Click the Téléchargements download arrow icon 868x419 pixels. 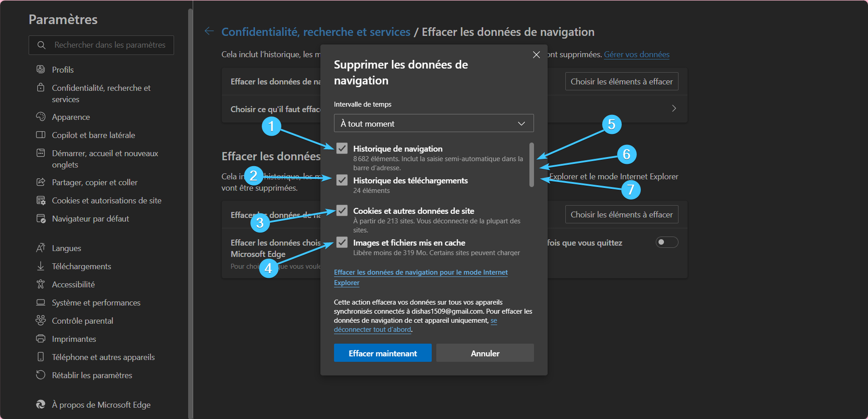click(41, 266)
